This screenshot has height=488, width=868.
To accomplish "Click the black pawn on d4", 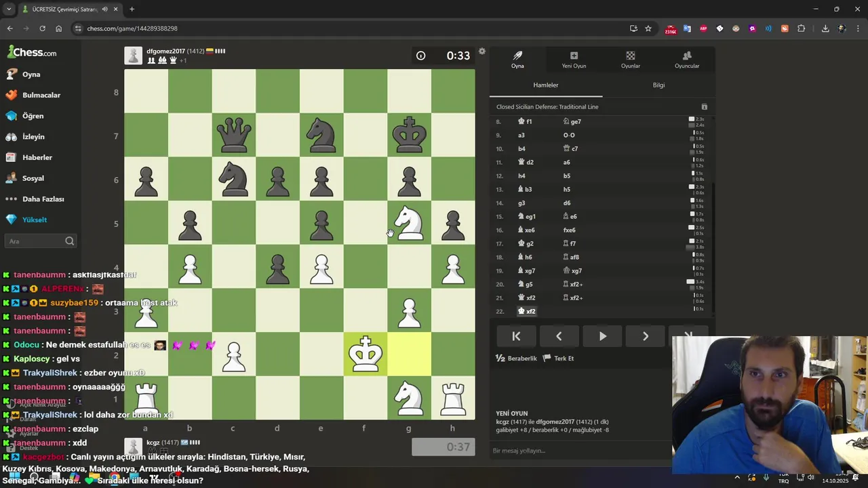I will pyautogui.click(x=277, y=266).
